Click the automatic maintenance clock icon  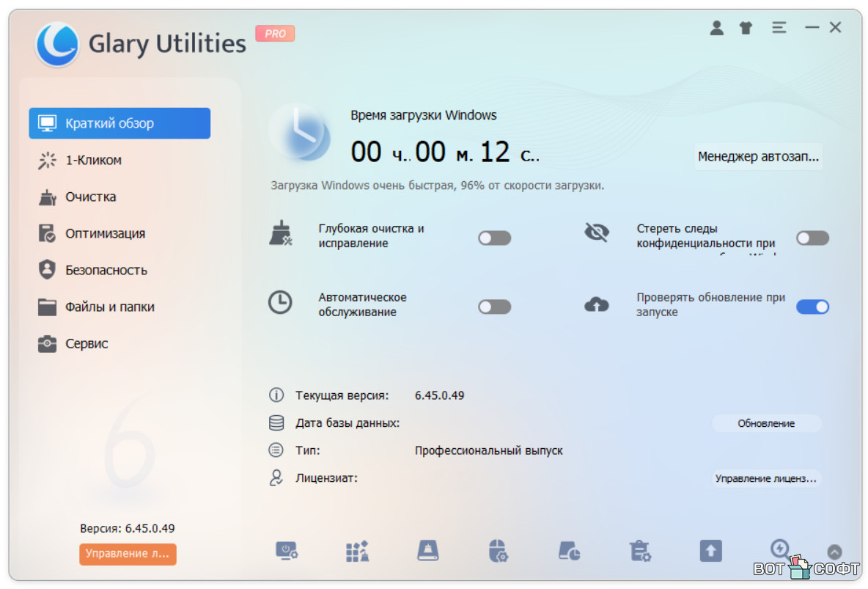click(280, 302)
